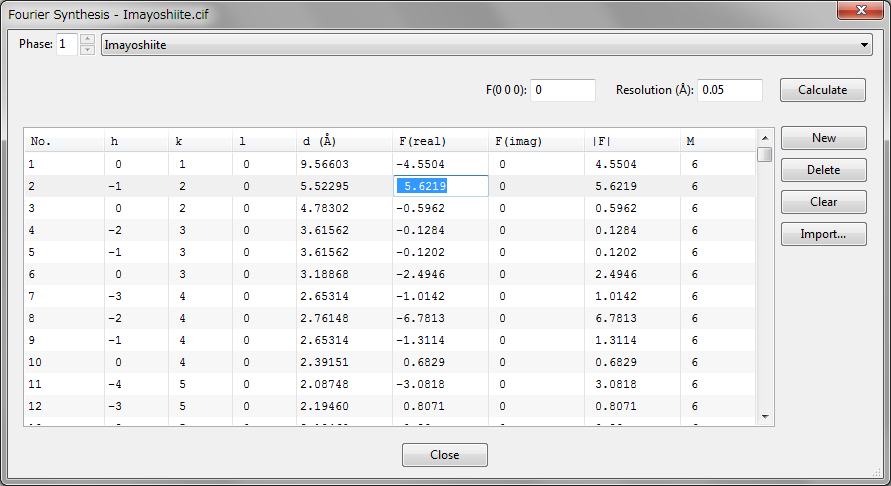This screenshot has width=891, height=486.
Task: Click the Resolution (Å) input field
Action: click(x=729, y=90)
